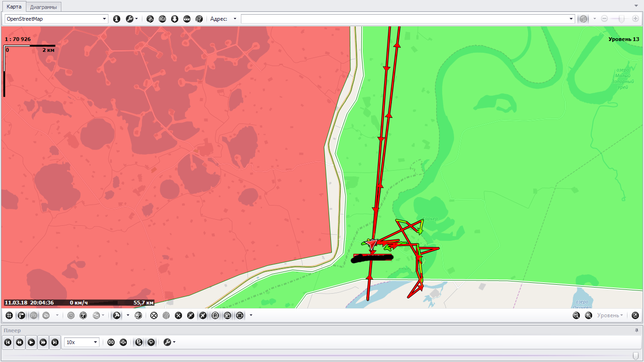Viewport: 644px width, 362px height.
Task: Click the AGU icon in top toolbar
Action: pyautogui.click(x=162, y=19)
